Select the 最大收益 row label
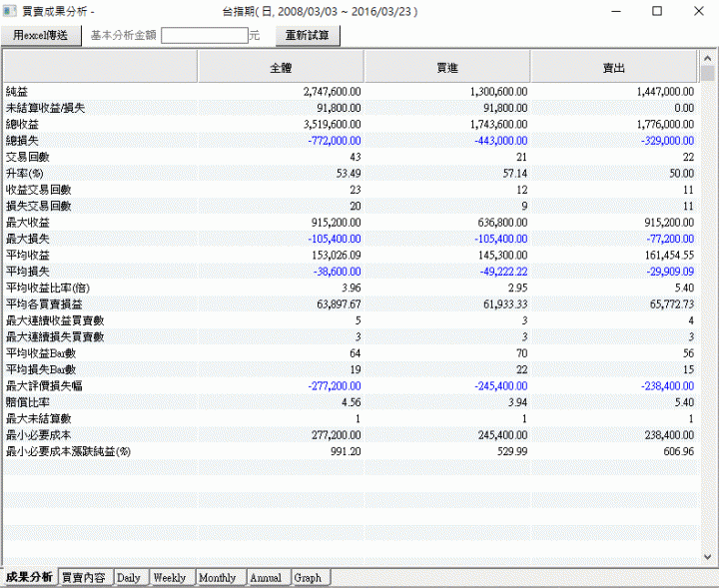This screenshot has width=719, height=588. click(28, 223)
